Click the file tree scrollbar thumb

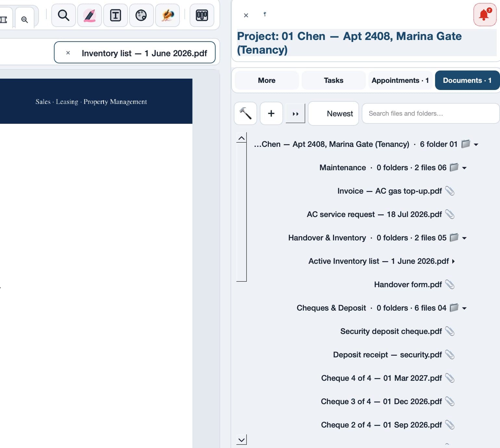pyautogui.click(x=242, y=212)
